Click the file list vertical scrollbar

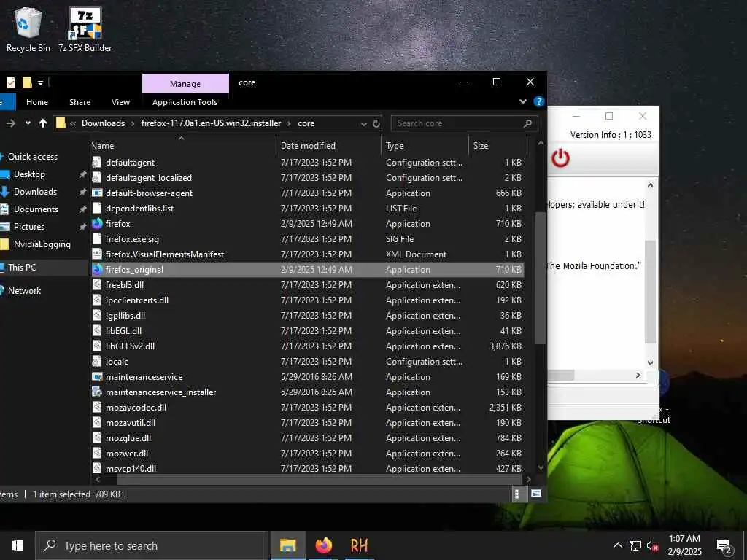coord(541,278)
